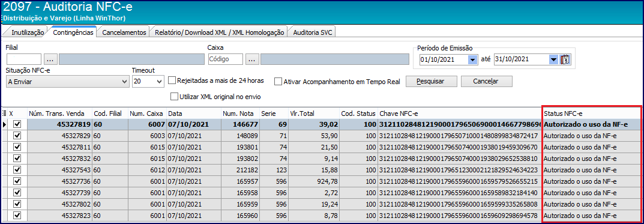
Task: Sort by Num. Caixa column header
Action: tap(147, 113)
